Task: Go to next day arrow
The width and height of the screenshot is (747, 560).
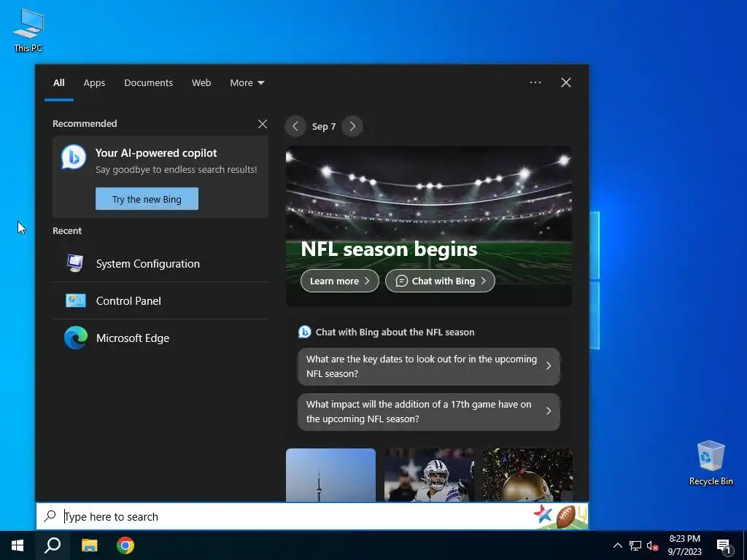Action: coord(352,126)
